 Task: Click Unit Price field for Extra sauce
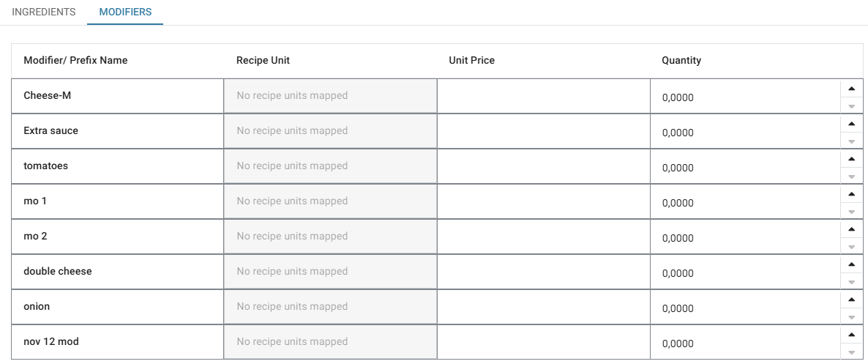point(543,131)
